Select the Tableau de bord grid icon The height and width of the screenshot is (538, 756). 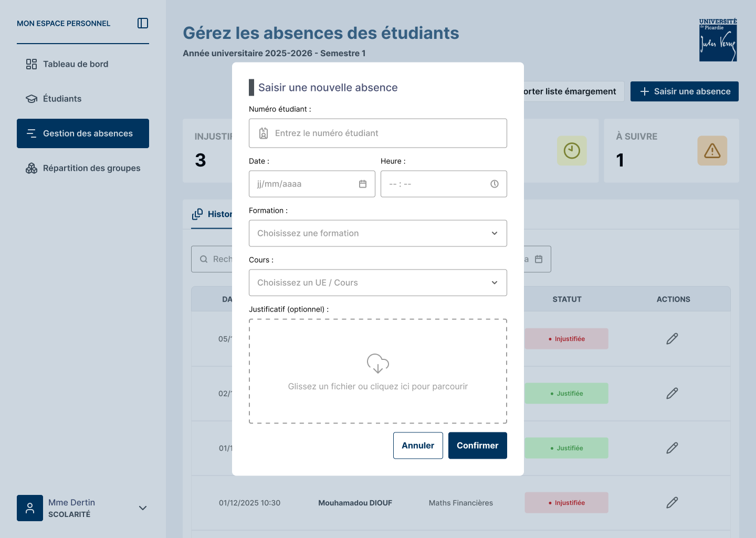click(x=31, y=64)
